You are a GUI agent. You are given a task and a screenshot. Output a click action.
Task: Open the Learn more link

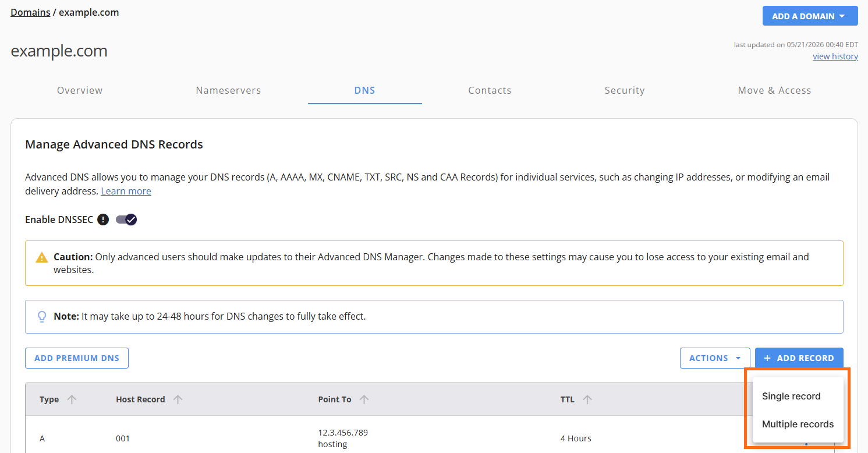[126, 191]
